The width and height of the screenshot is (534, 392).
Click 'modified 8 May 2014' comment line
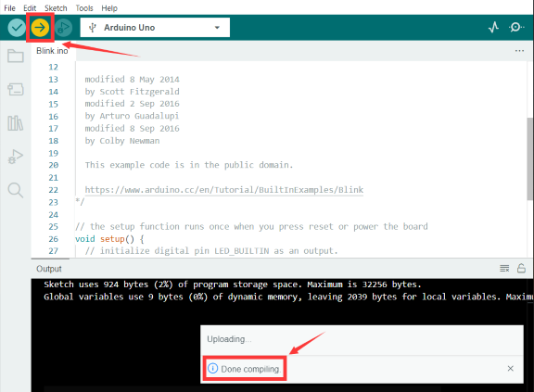(x=132, y=80)
